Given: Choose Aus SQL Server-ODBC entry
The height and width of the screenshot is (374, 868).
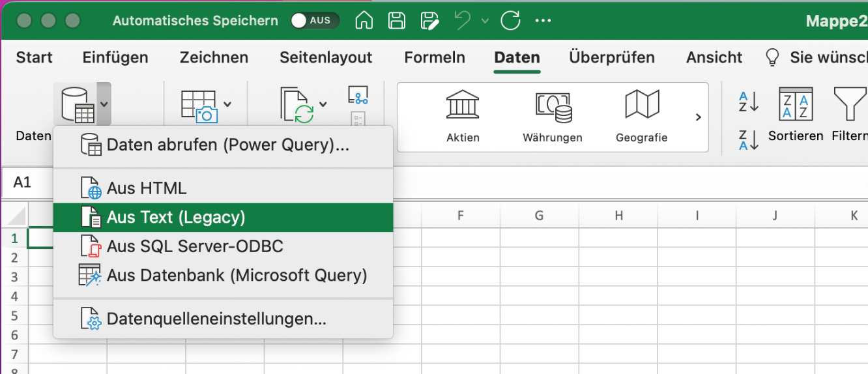Looking at the screenshot, I should click(x=224, y=246).
